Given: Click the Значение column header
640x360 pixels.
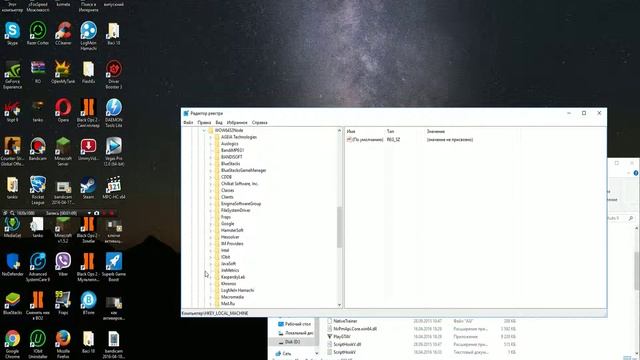Looking at the screenshot, I should click(x=436, y=131).
